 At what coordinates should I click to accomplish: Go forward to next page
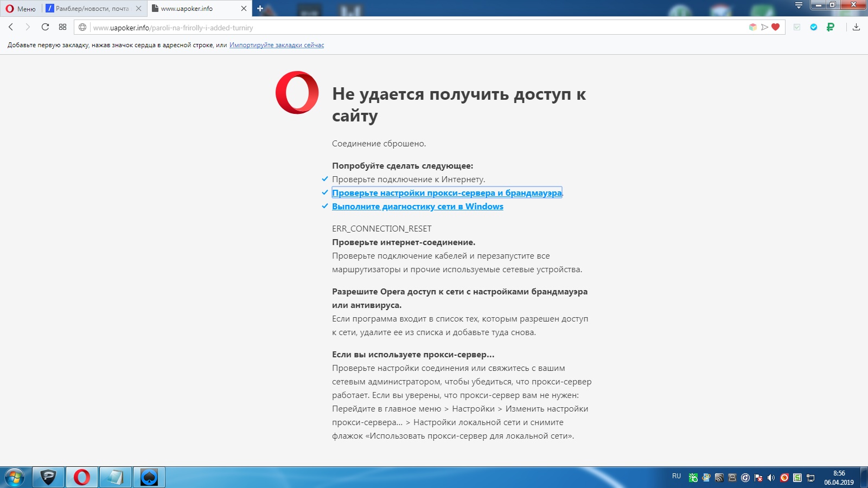(x=28, y=27)
